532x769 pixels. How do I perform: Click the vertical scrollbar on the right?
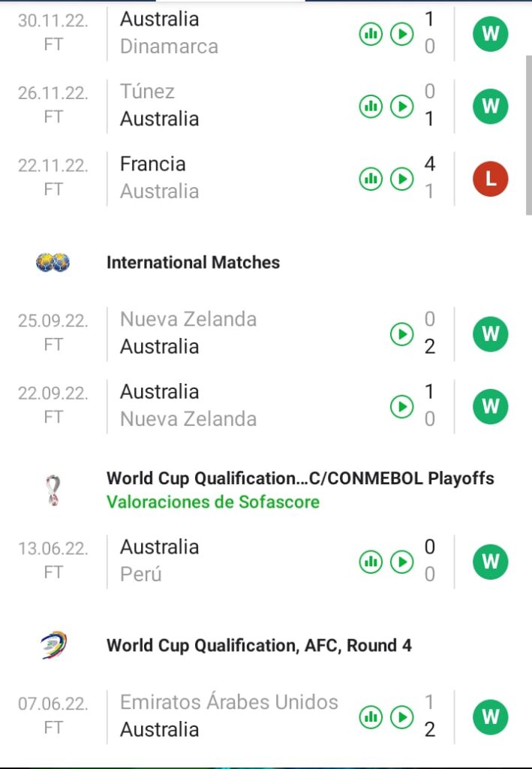[x=527, y=135]
